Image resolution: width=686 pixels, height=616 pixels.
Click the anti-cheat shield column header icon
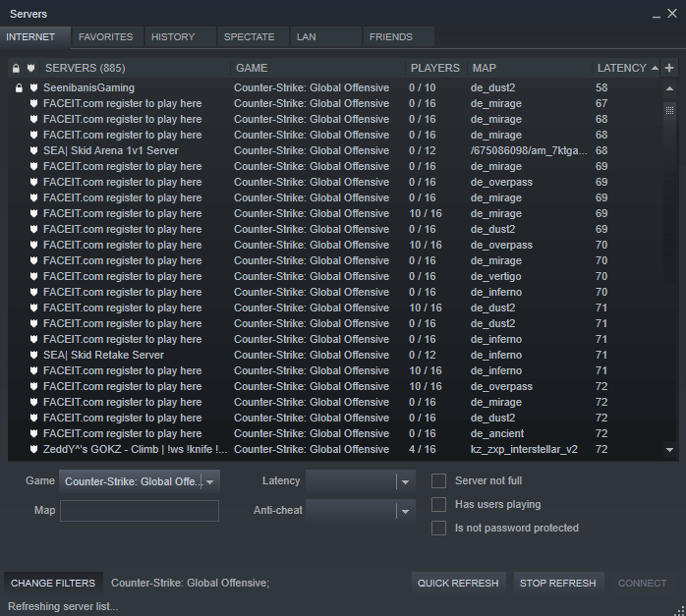tap(31, 69)
